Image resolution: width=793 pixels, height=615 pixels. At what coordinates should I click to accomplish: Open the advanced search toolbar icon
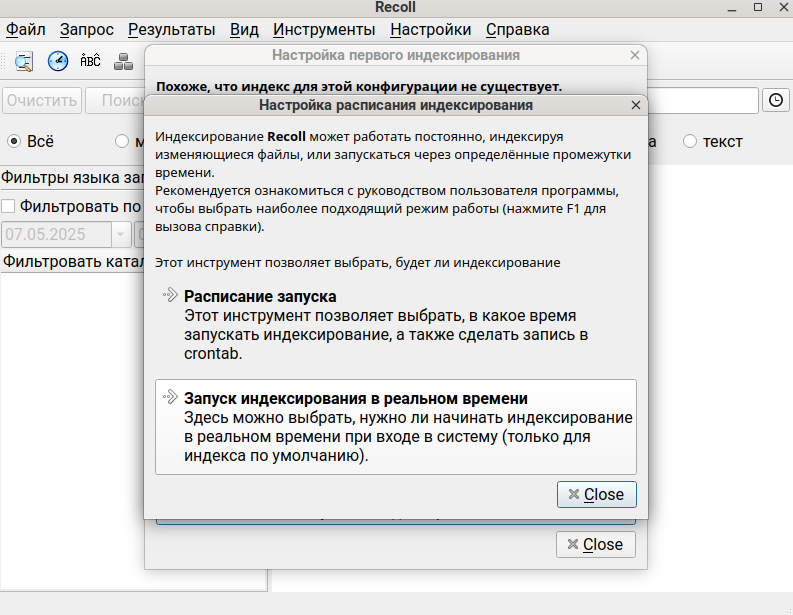[x=24, y=61]
